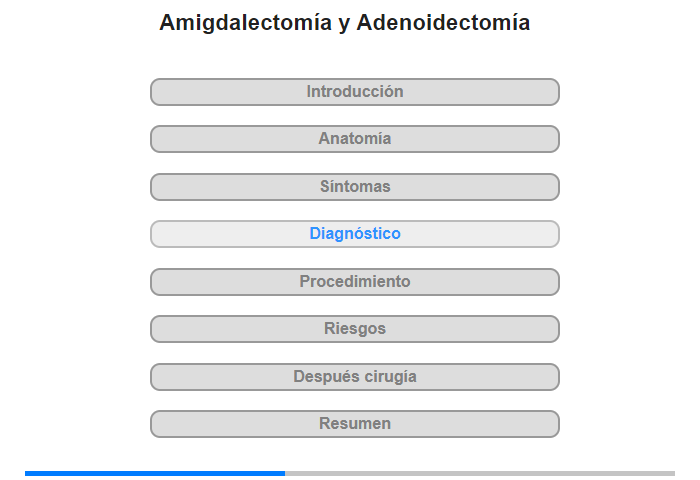Open the highlighted Diagnóstico section
Viewport: 700px width, 480px height.
coord(354,234)
